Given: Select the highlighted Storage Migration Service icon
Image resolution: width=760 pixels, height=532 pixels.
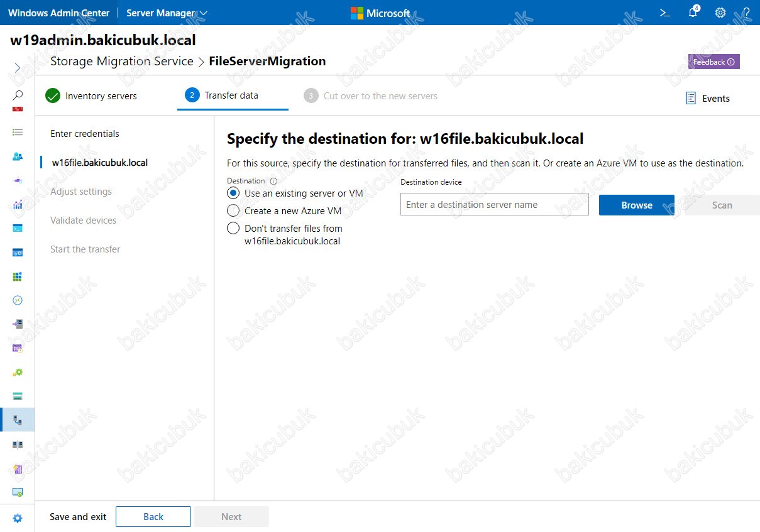Looking at the screenshot, I should pyautogui.click(x=18, y=420).
